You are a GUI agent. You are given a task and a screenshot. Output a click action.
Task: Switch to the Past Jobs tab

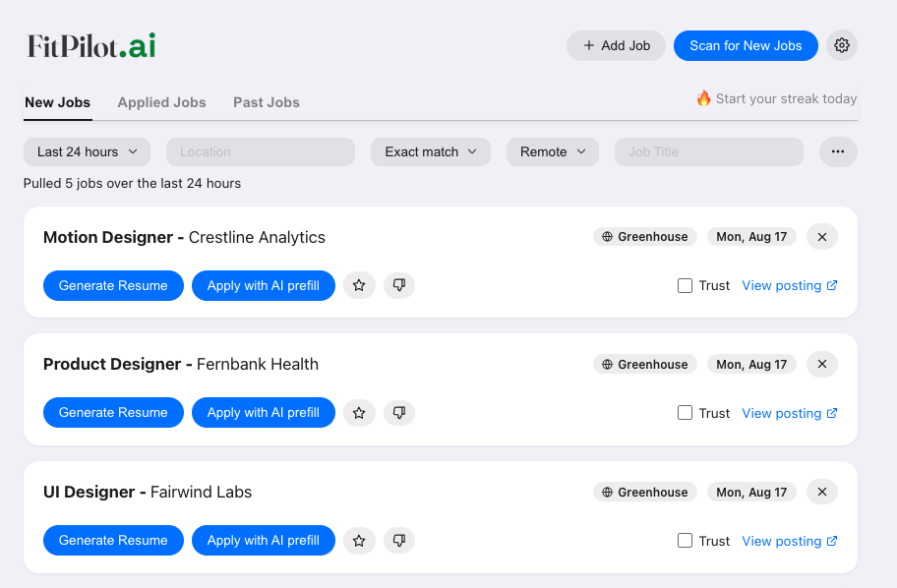pyautogui.click(x=267, y=102)
